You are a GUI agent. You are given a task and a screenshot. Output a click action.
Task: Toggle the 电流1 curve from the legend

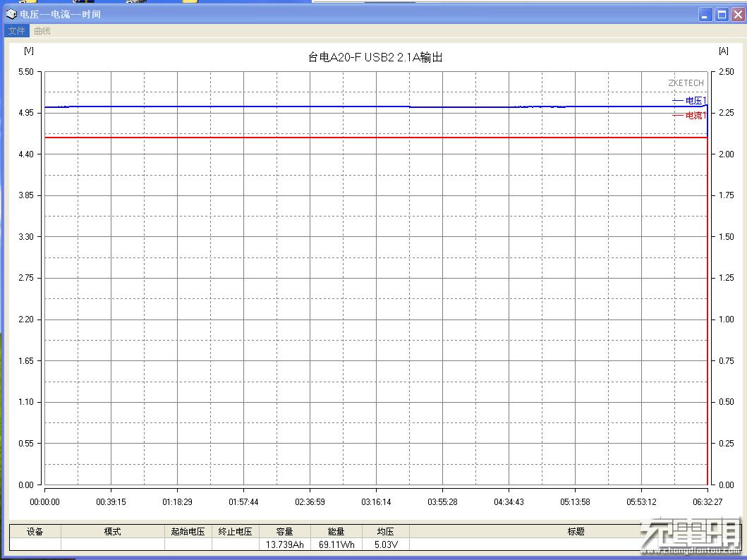tap(694, 115)
